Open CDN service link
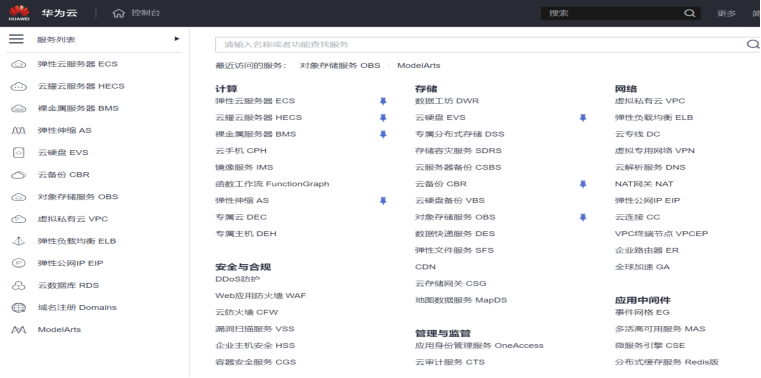Viewport: 761px width, 378px height. tap(426, 267)
